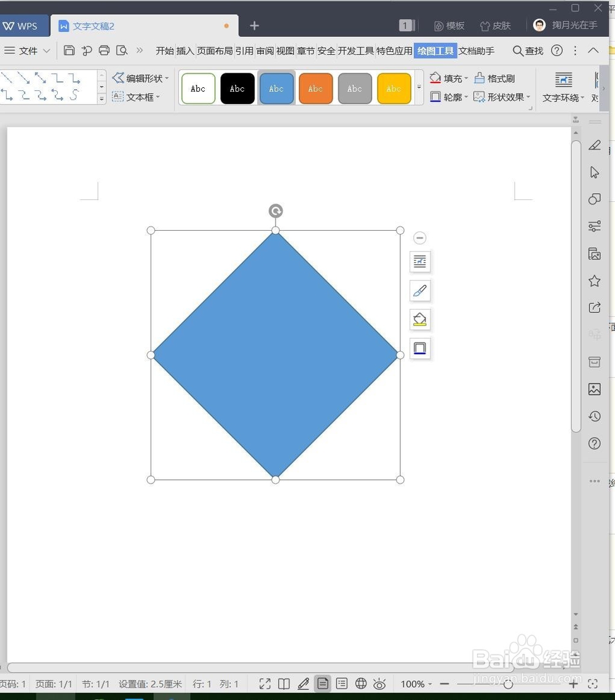Apply gray Abc shape style

click(x=355, y=89)
